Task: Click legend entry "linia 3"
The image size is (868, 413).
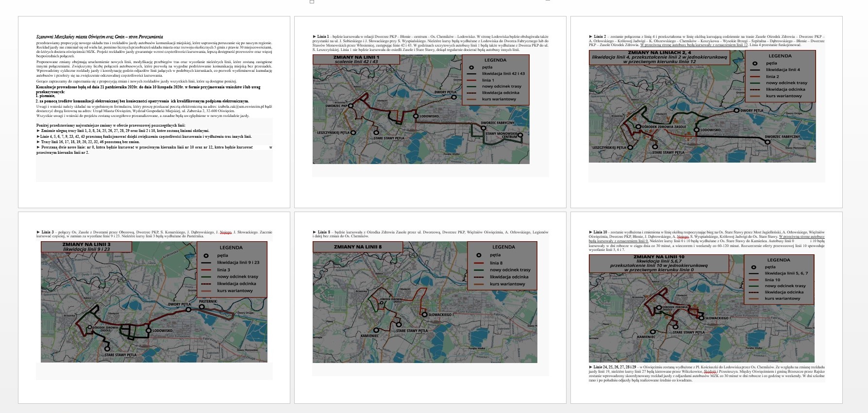Action: [224, 270]
